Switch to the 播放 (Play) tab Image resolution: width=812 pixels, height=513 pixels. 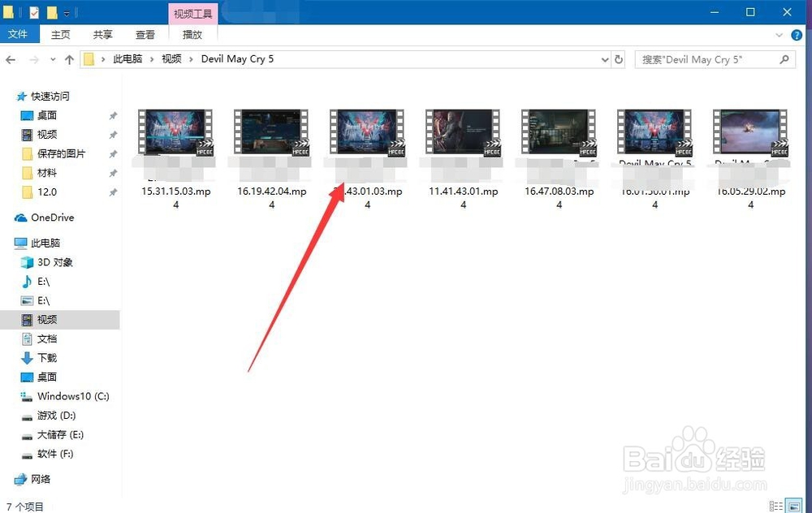pos(192,34)
